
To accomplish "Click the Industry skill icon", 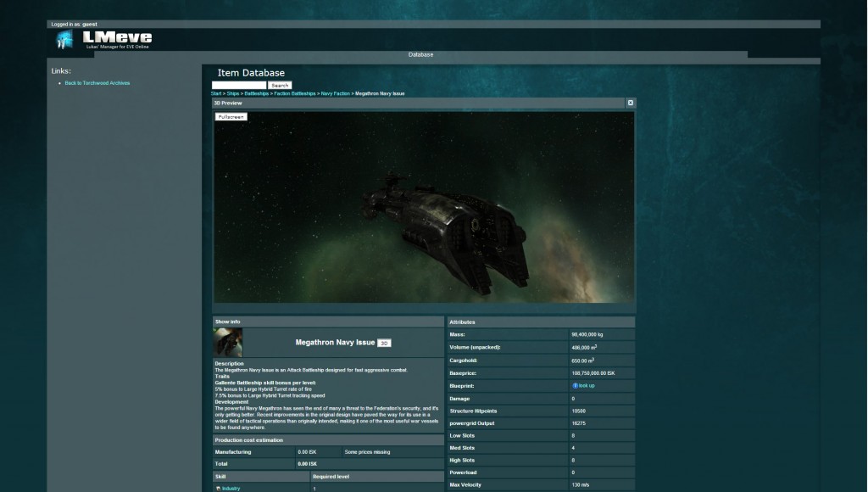I will pyautogui.click(x=218, y=489).
